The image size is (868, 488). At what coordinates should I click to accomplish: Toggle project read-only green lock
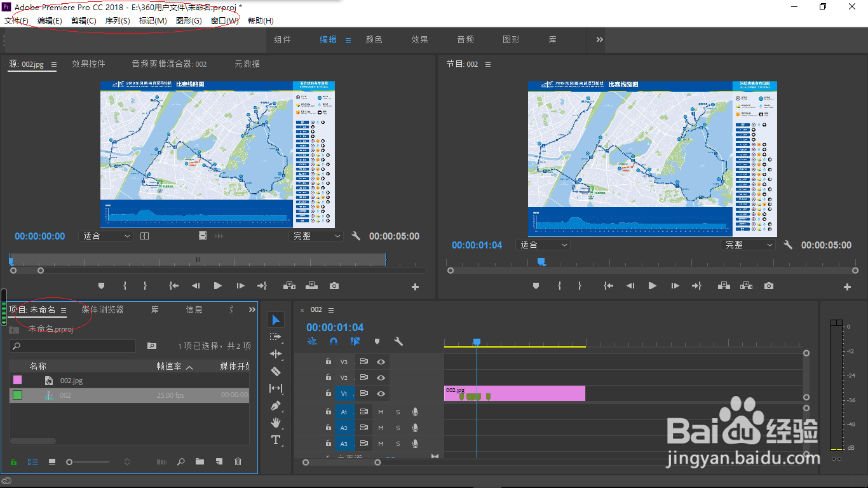point(13,462)
